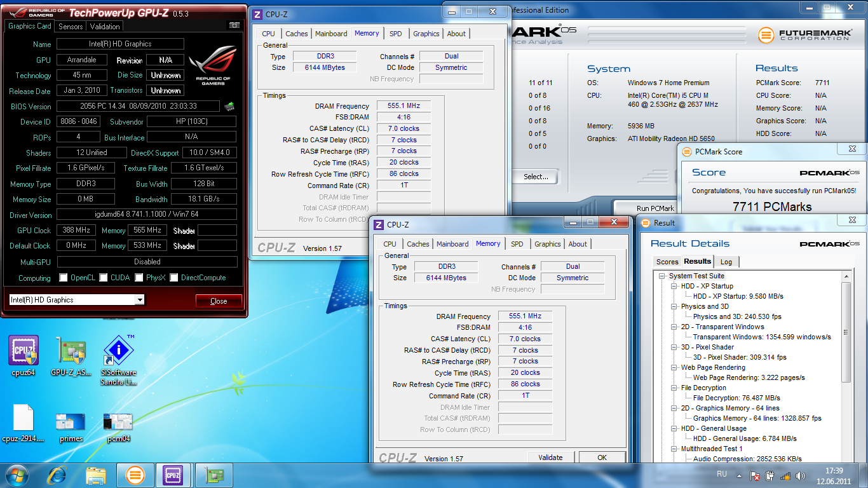Switch to the PCMark05 orange taskbar icon
The height and width of the screenshot is (488, 868).
tap(135, 475)
